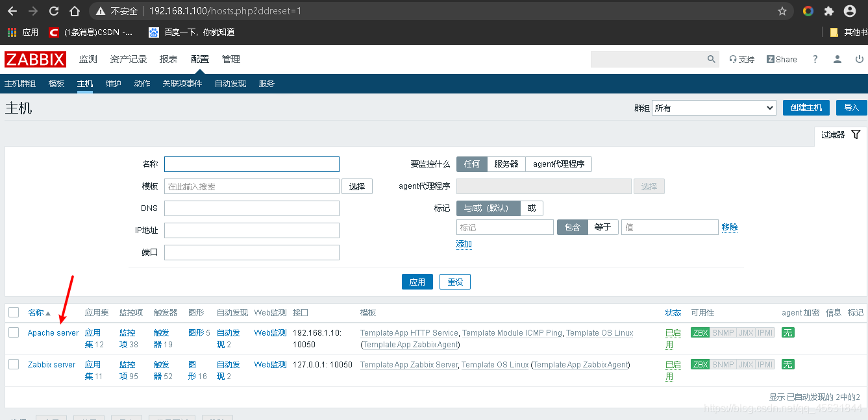Focus the 名称 filter input
This screenshot has height=420, width=868.
coord(252,164)
